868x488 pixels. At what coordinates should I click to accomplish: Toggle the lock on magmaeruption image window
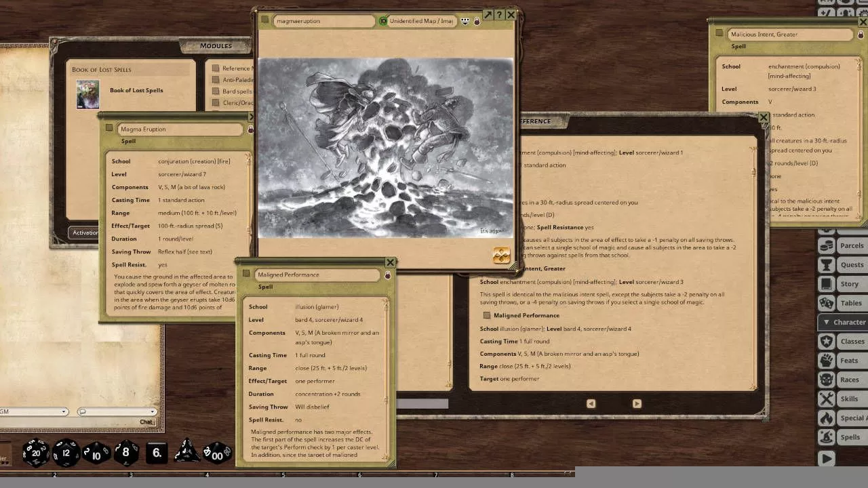[477, 21]
